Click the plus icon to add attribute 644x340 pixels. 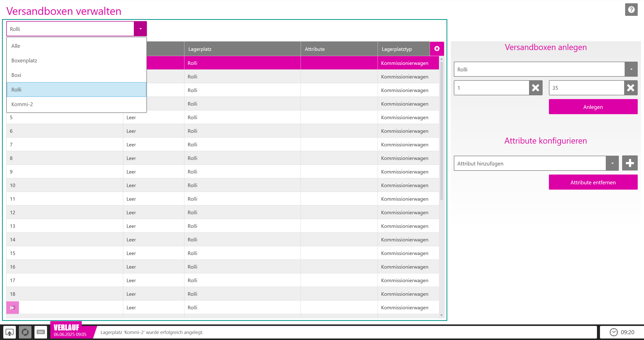click(x=629, y=163)
